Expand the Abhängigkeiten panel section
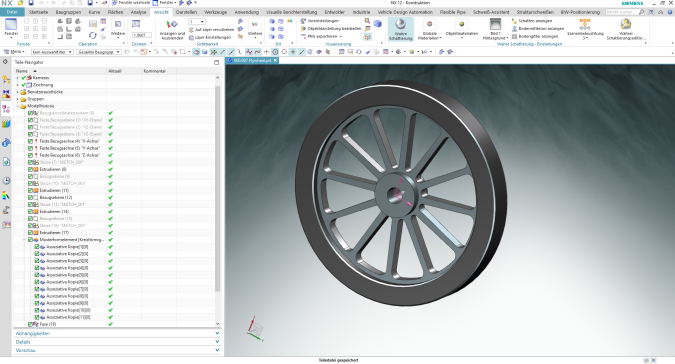Viewport: 675px width, 364px height. (x=117, y=333)
